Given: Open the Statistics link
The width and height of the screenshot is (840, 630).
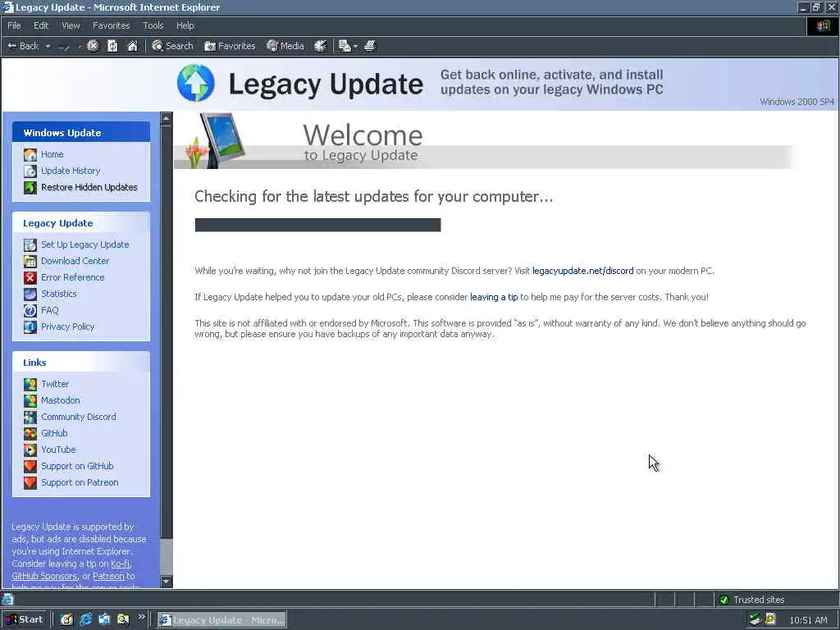Looking at the screenshot, I should click(x=59, y=294).
